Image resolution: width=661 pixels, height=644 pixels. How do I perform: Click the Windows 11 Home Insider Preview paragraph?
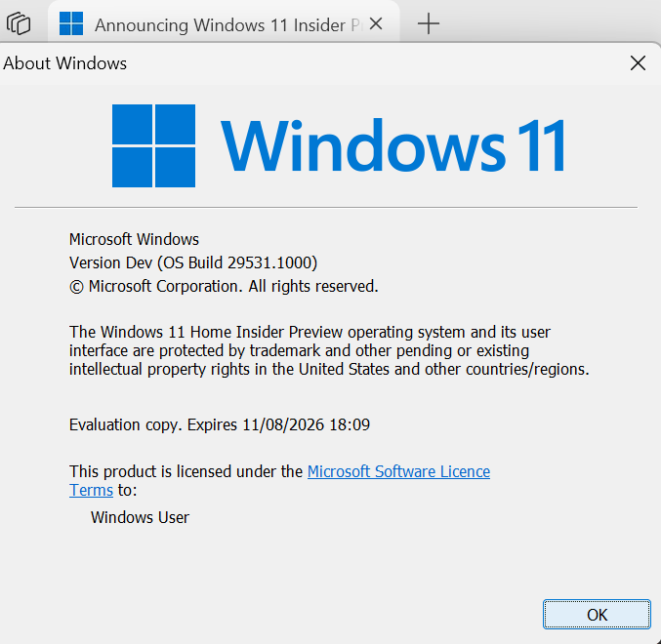[x=329, y=350]
